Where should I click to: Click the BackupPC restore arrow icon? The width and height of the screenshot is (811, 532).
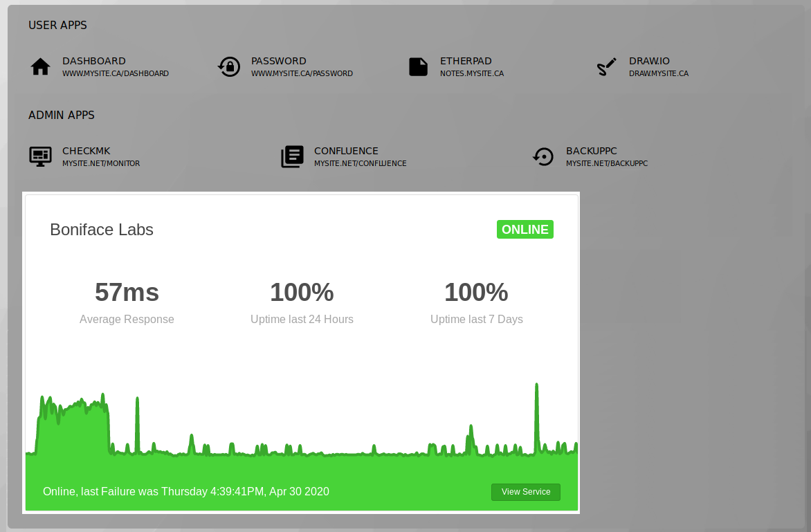click(543, 156)
